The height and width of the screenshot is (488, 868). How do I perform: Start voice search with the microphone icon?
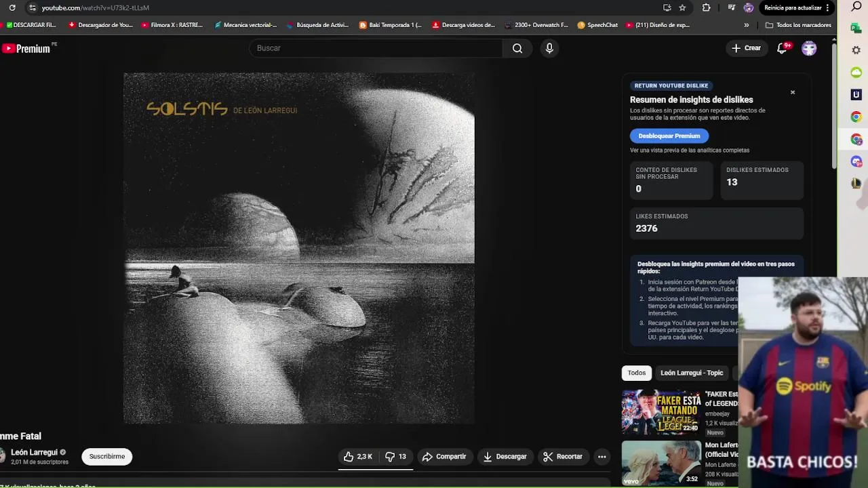[549, 48]
